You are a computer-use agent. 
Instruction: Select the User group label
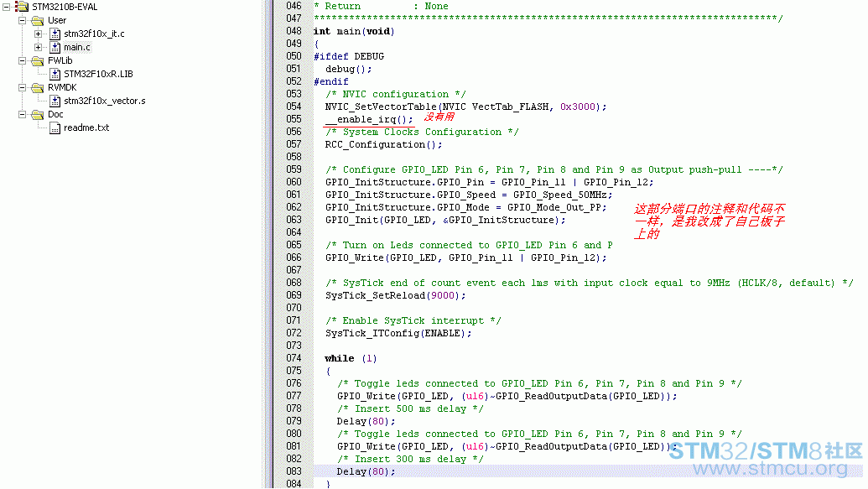[57, 20]
